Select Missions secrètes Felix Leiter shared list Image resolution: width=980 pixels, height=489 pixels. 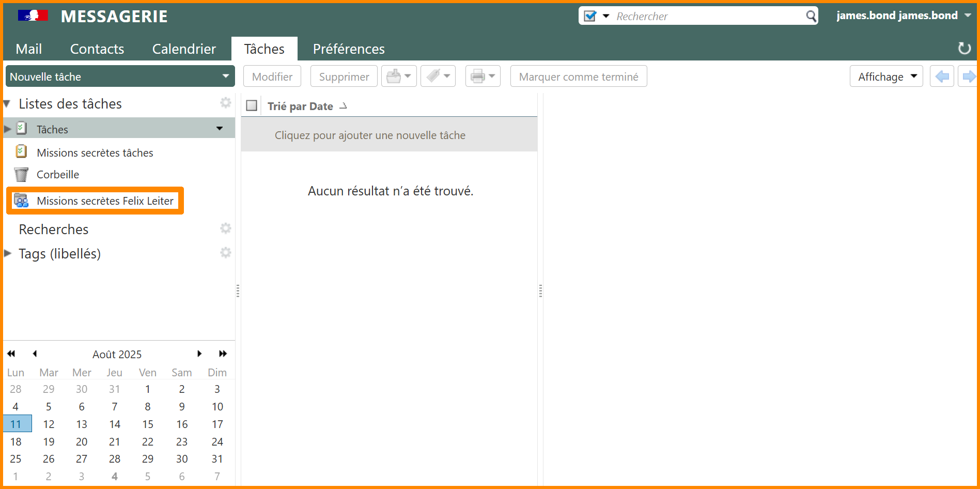104,201
